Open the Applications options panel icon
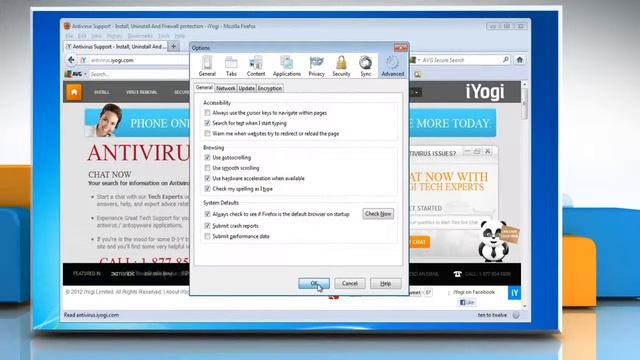Screen dimensions: 640x360 tap(287, 66)
